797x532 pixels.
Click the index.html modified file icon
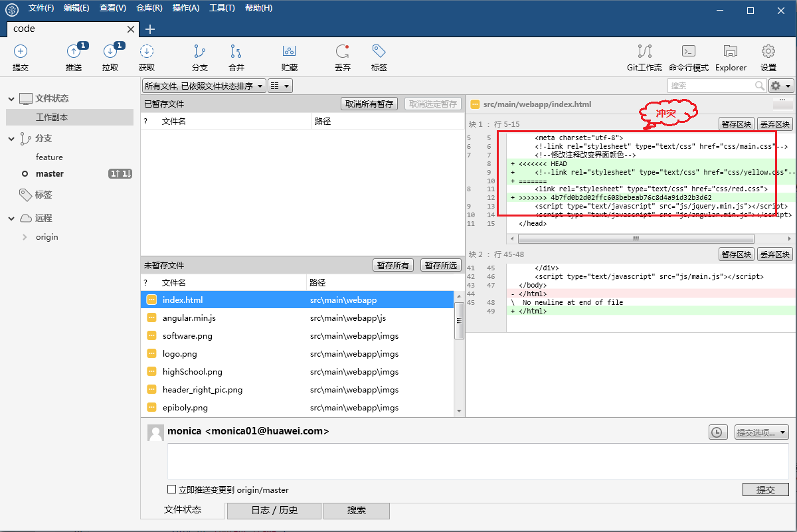click(151, 300)
